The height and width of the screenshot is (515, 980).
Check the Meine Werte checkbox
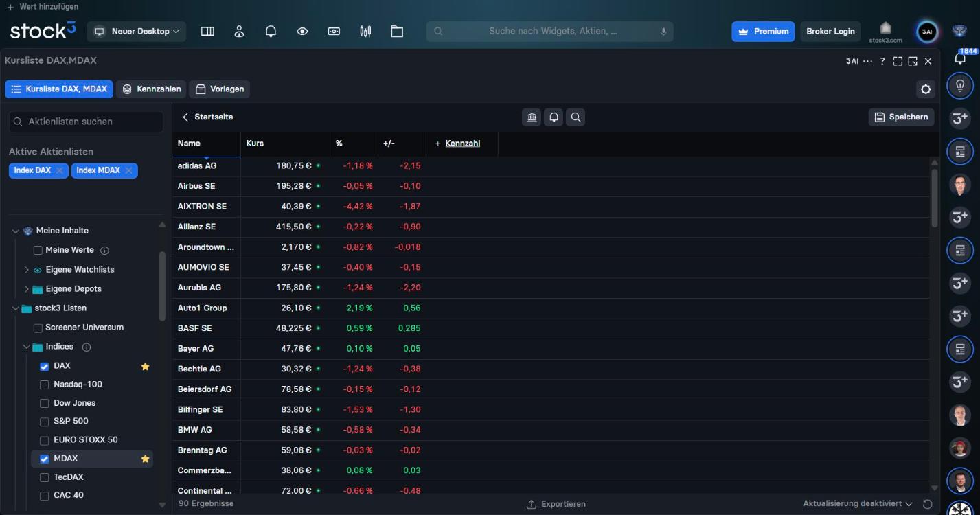(x=38, y=251)
